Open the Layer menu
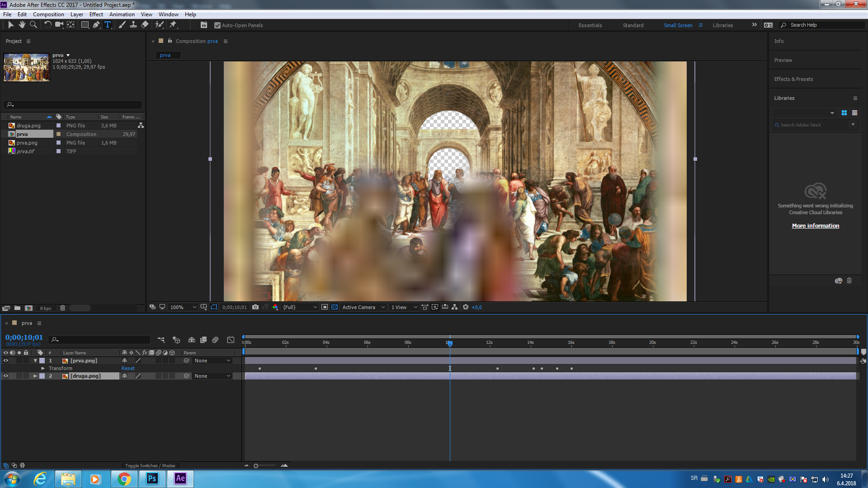The height and width of the screenshot is (488, 868). click(x=77, y=14)
